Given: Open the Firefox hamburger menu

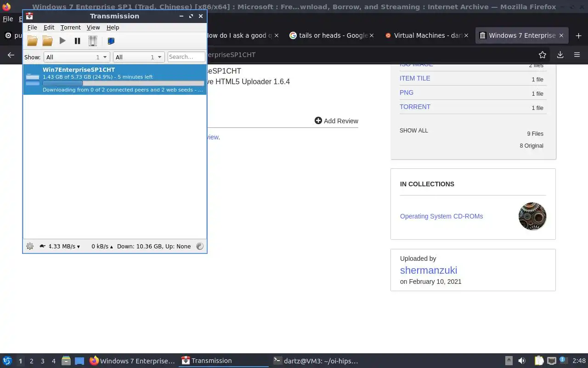Looking at the screenshot, I should click(x=577, y=55).
